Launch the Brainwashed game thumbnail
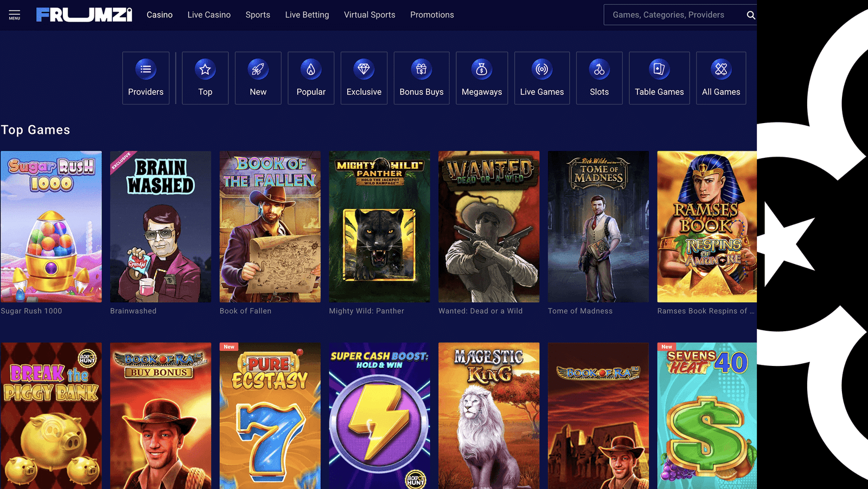 pos(161,227)
